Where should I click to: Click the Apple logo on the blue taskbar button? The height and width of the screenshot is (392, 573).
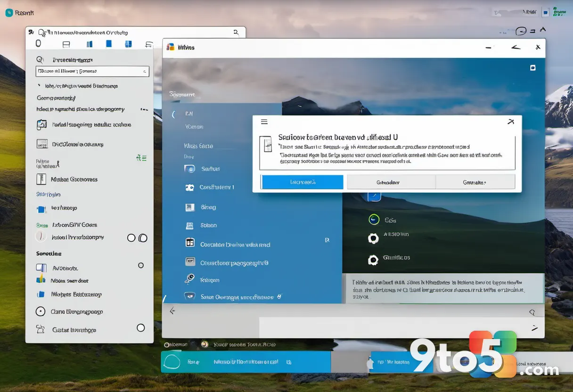[x=370, y=363]
